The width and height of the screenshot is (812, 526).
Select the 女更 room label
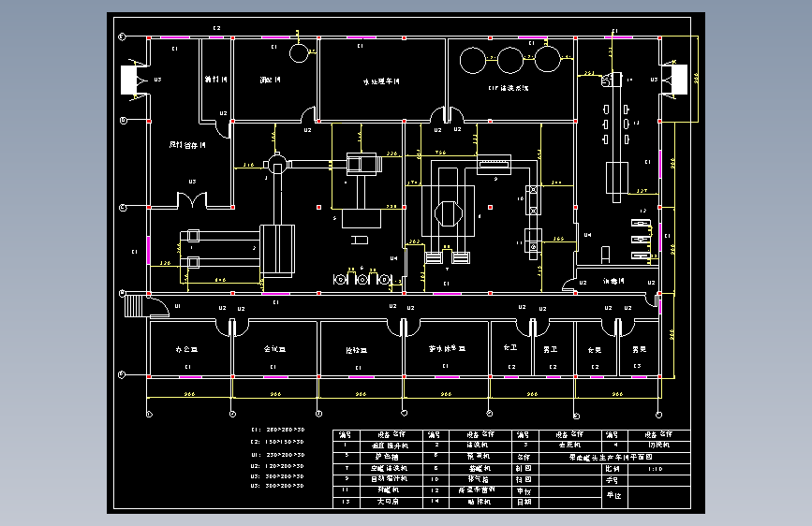tap(595, 350)
